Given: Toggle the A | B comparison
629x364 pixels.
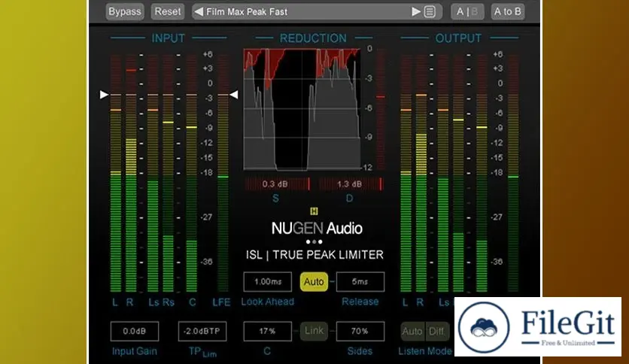Looking at the screenshot, I should [x=467, y=11].
